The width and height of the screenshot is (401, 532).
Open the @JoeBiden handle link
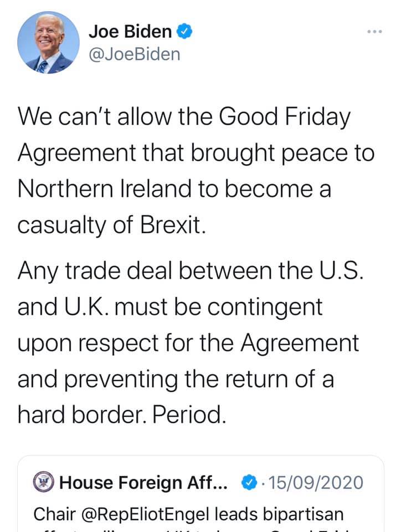(x=134, y=54)
